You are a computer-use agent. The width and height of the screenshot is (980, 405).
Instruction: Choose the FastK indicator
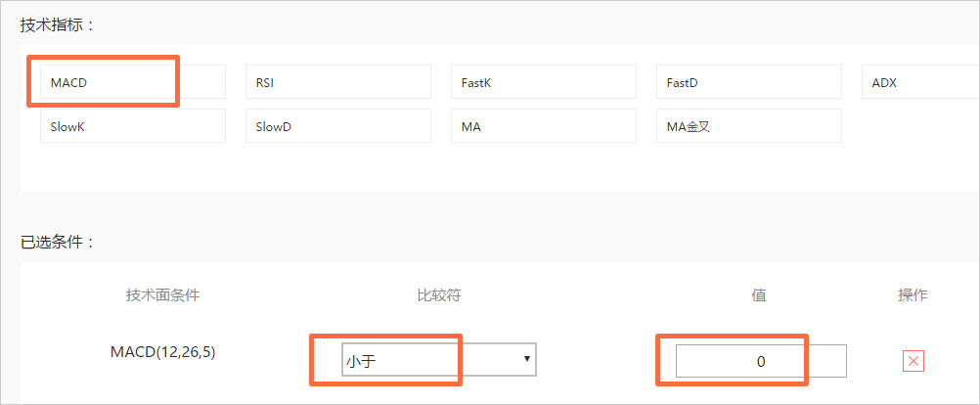tap(544, 81)
